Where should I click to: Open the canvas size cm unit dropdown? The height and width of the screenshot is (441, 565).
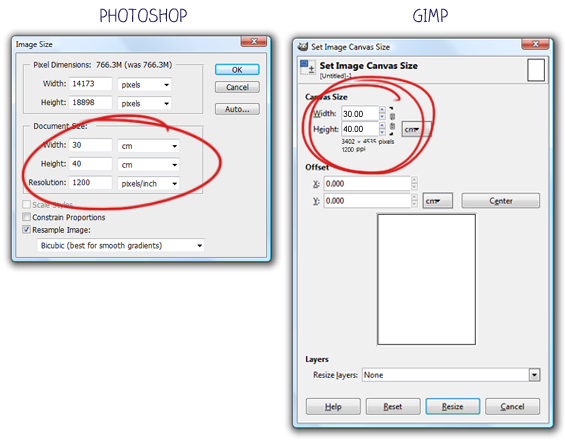415,129
